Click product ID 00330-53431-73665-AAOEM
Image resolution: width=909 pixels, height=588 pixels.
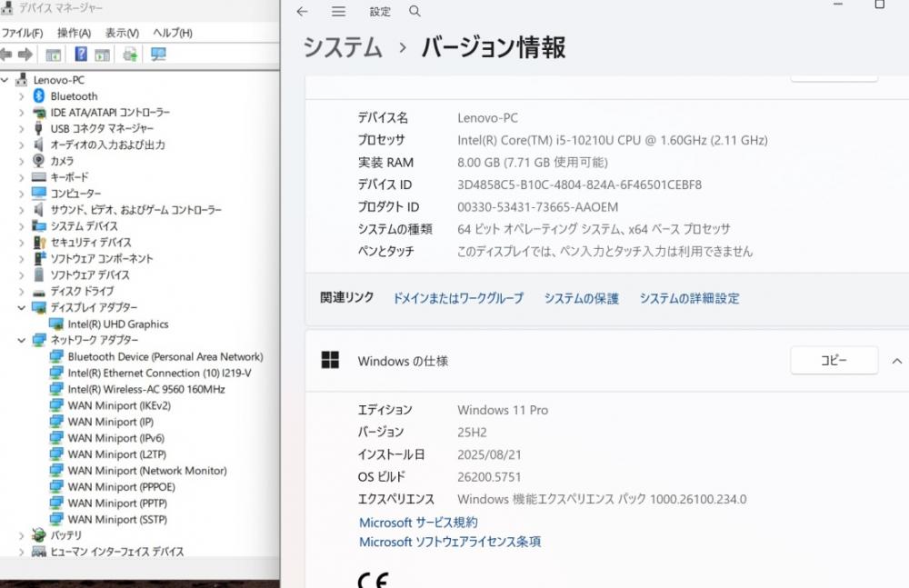(x=537, y=207)
